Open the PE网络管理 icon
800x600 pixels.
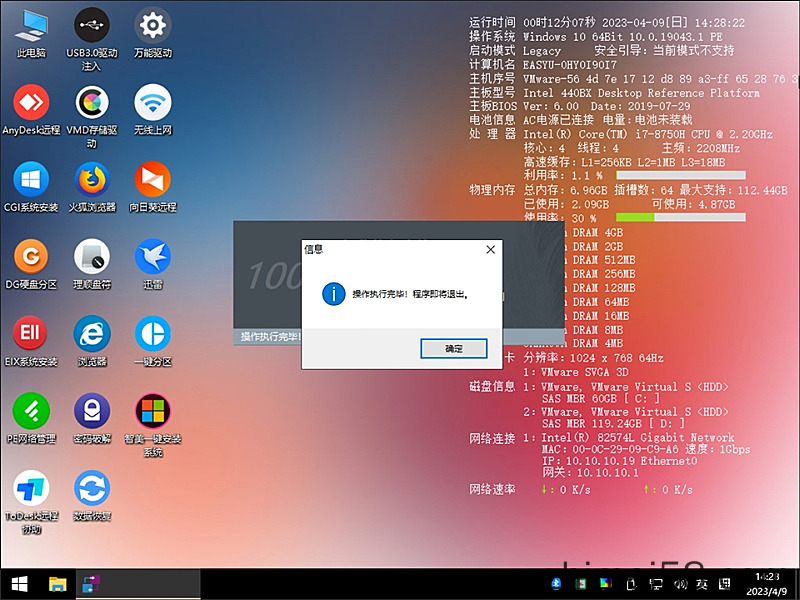31,419
